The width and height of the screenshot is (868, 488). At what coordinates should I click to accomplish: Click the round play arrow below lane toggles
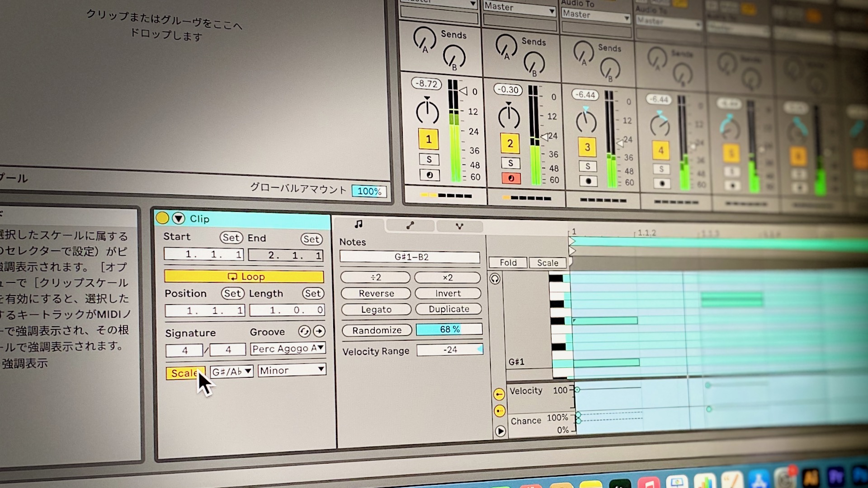click(x=500, y=432)
